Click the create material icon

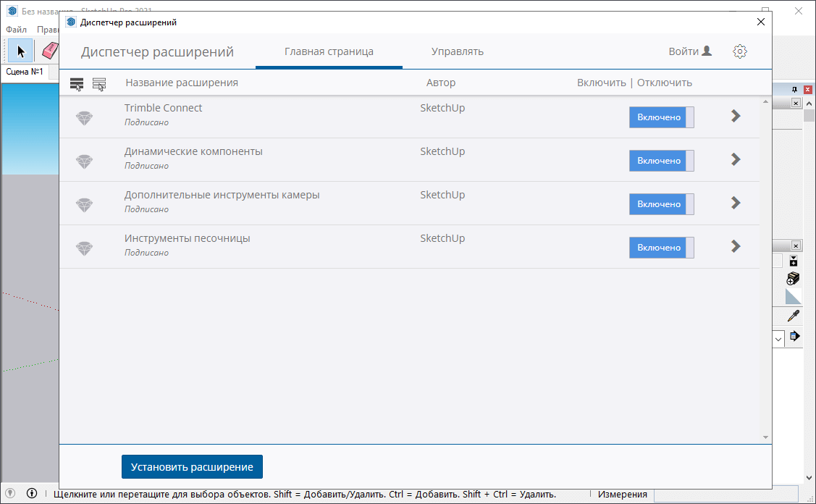(793, 279)
